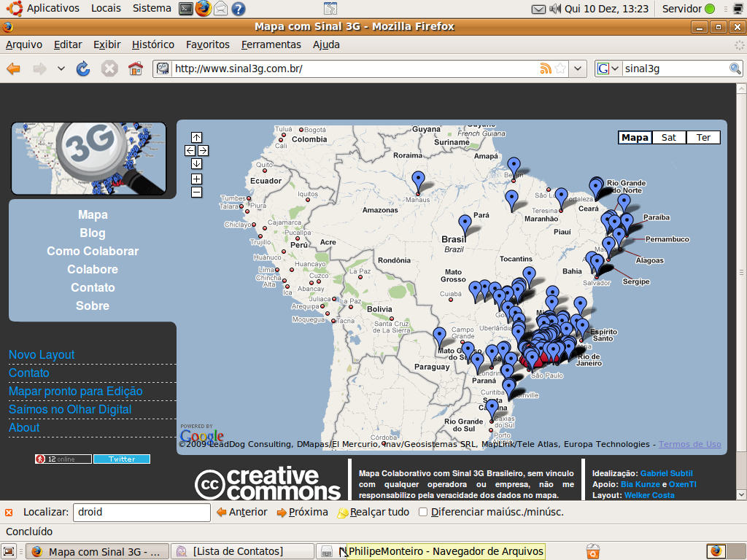Find previous match with Anterior button
747x560 pixels.
click(242, 513)
